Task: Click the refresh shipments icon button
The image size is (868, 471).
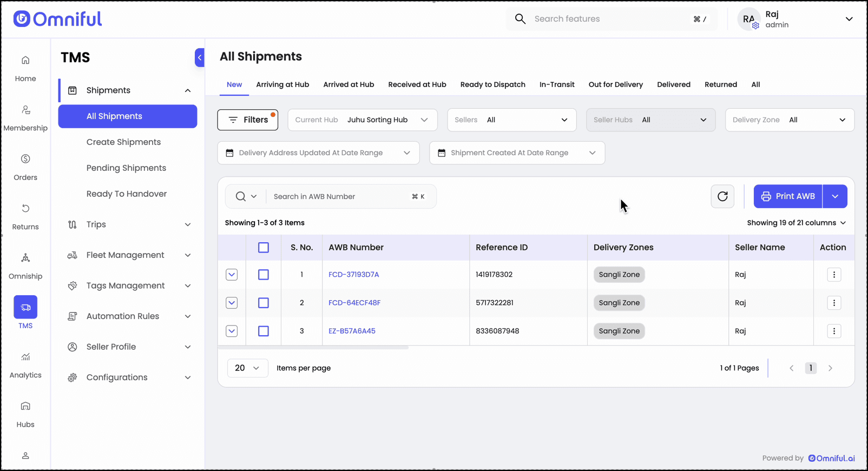Action: 722,196
